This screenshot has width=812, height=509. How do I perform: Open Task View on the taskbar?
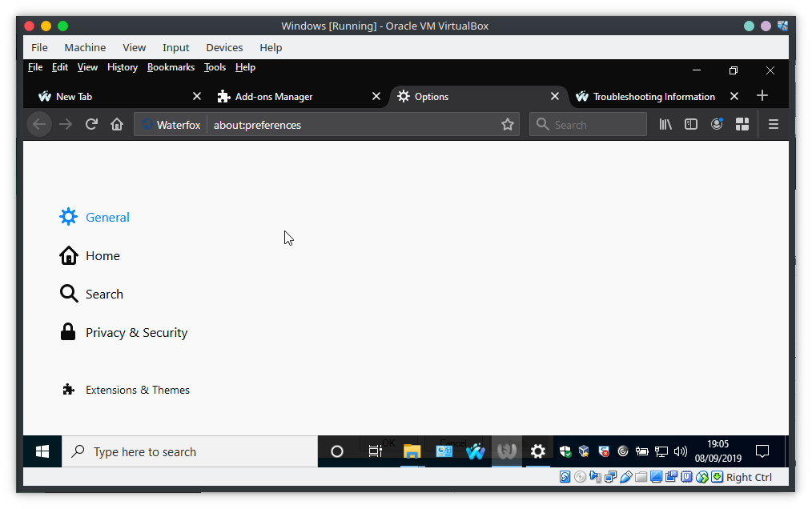pos(375,451)
